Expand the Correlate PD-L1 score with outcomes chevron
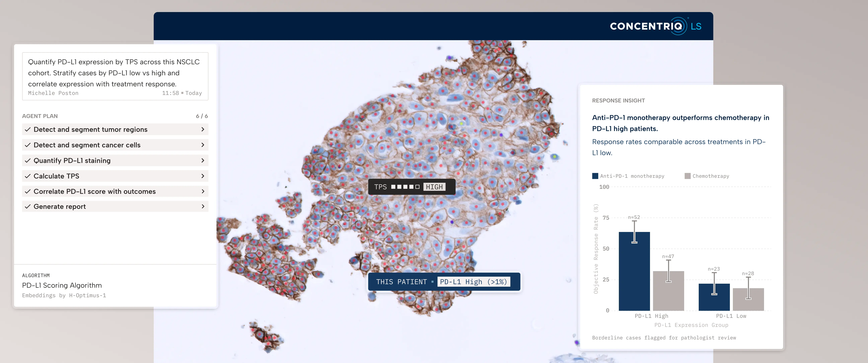Image resolution: width=868 pixels, height=363 pixels. [x=202, y=191]
